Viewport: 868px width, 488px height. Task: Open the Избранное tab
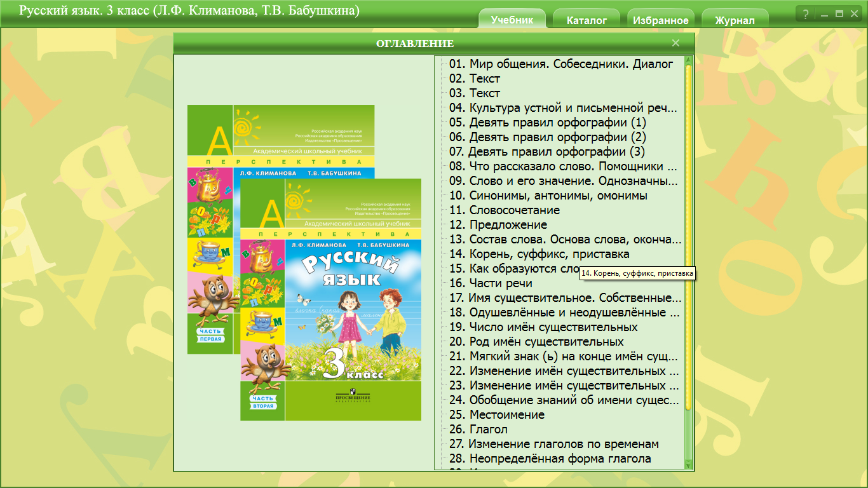point(661,20)
